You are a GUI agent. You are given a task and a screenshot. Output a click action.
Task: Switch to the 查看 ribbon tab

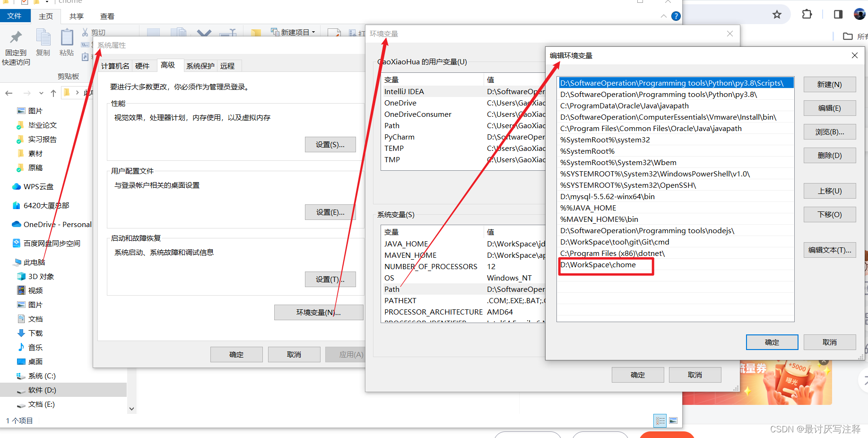coord(107,16)
